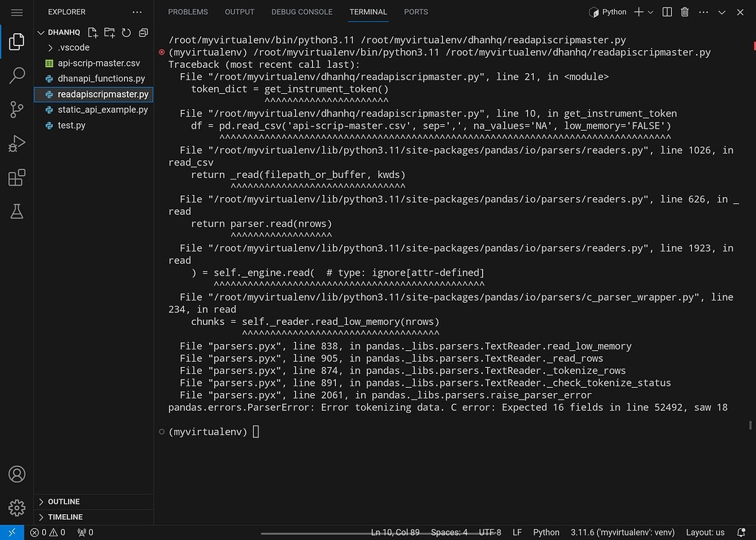Viewport: 756px width, 540px height.
Task: Click New Folder icon in DHANHQ header
Action: [109, 33]
